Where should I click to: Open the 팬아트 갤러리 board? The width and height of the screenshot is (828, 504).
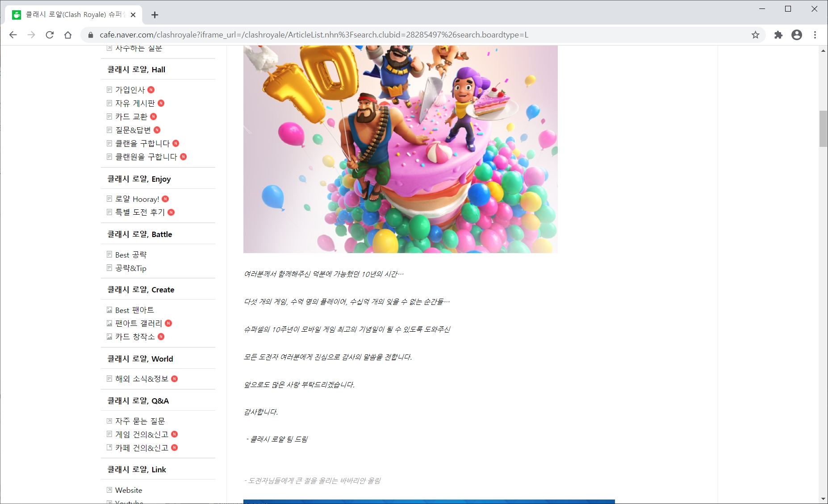(138, 323)
